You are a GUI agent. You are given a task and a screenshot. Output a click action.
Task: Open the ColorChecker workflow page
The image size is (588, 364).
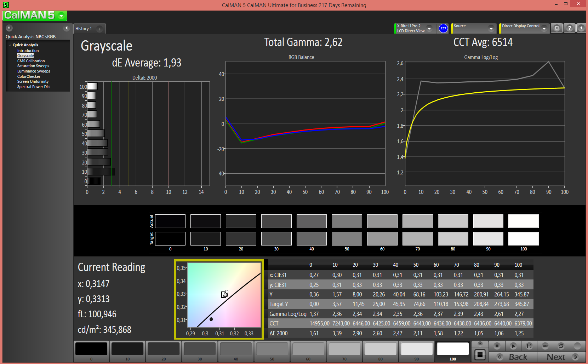point(29,76)
